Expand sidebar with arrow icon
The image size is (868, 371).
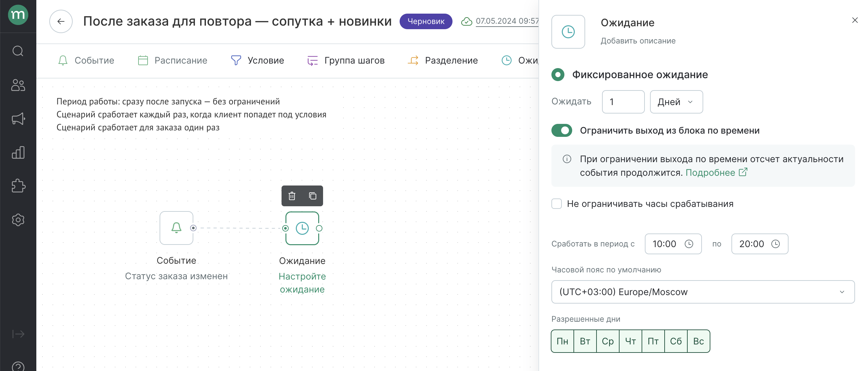click(x=18, y=334)
